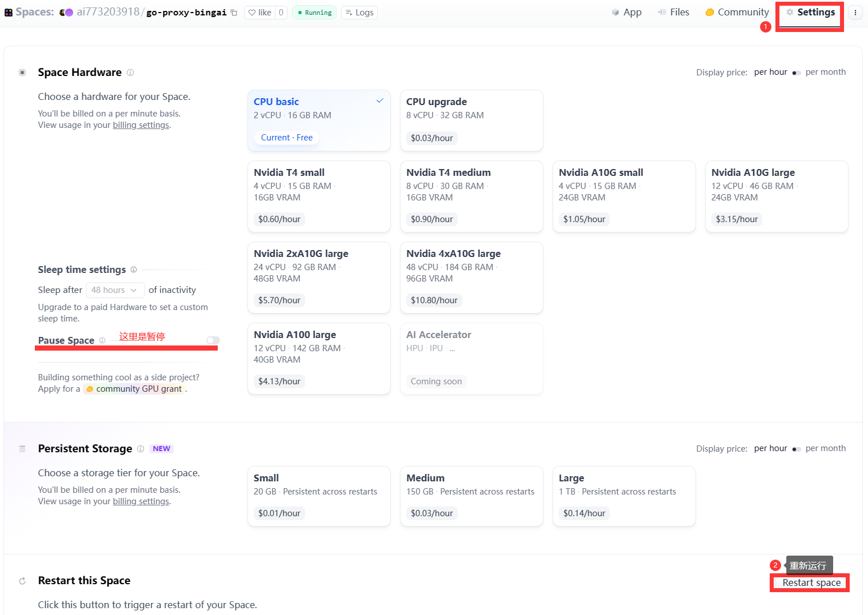The height and width of the screenshot is (615, 868).
Task: Select the CPU basic hardware card
Action: pos(319,120)
